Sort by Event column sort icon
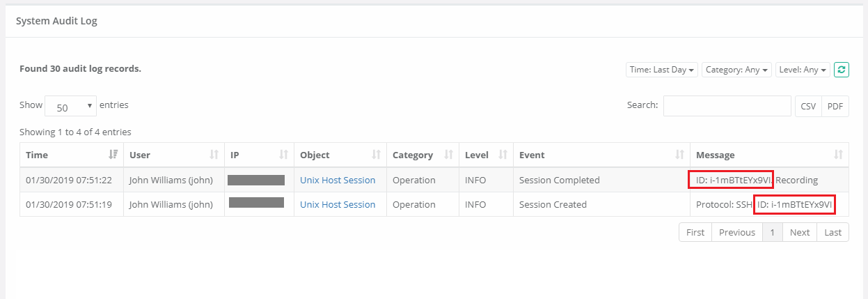This screenshot has width=868, height=299. coord(679,155)
